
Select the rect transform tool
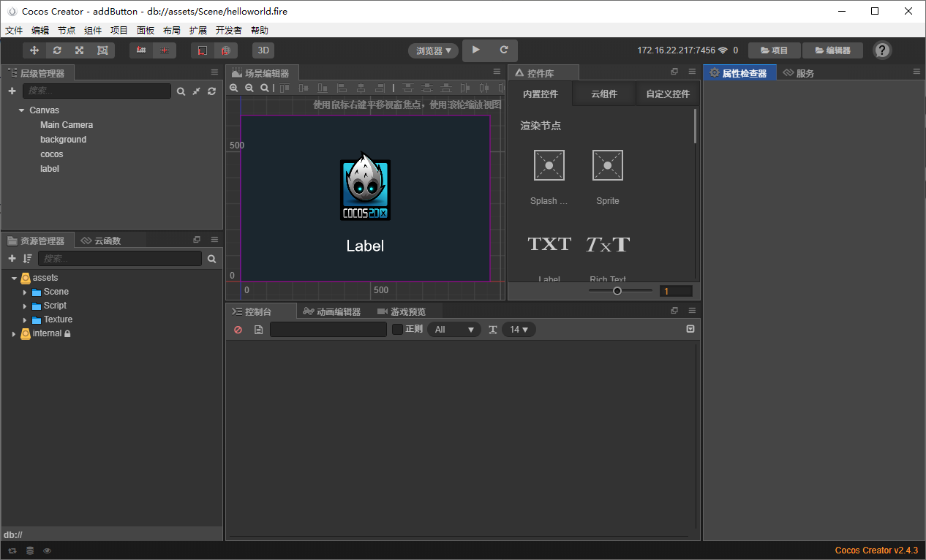tap(102, 50)
